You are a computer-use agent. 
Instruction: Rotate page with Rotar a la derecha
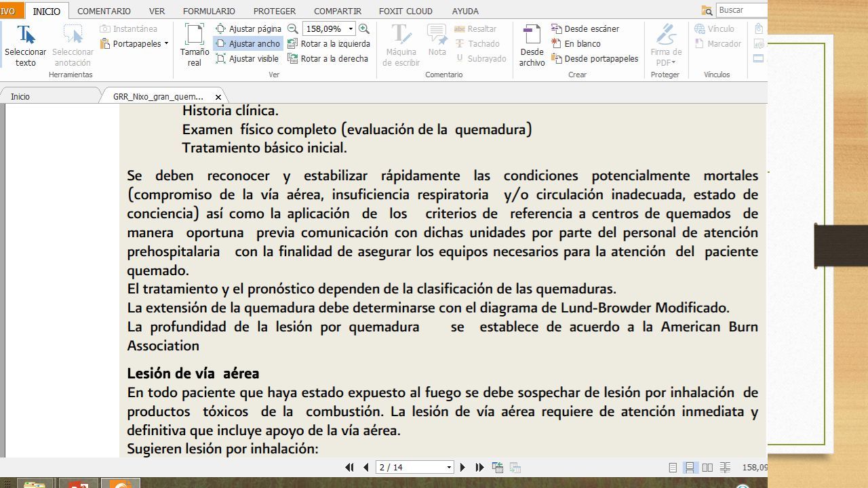tap(328, 59)
